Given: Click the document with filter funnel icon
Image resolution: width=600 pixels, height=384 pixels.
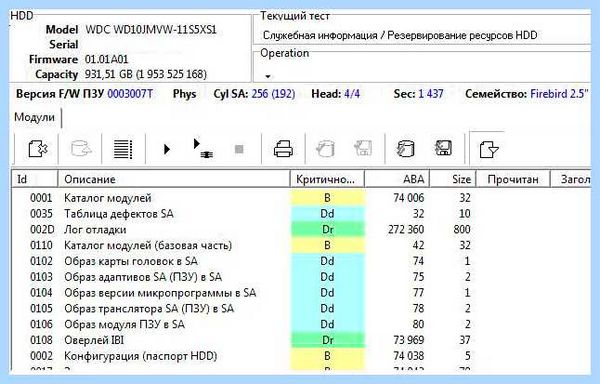Looking at the screenshot, I should [x=489, y=149].
